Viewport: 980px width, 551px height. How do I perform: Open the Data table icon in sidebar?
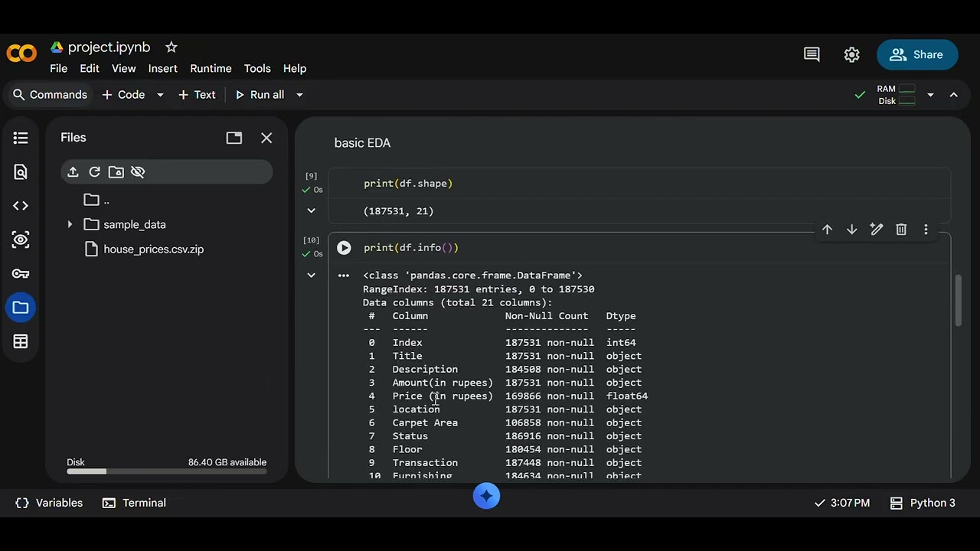[21, 341]
